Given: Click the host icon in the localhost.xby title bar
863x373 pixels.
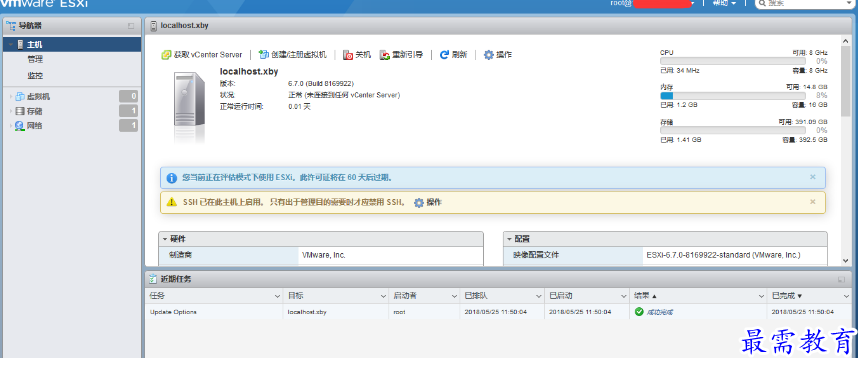Looking at the screenshot, I should tap(153, 25).
